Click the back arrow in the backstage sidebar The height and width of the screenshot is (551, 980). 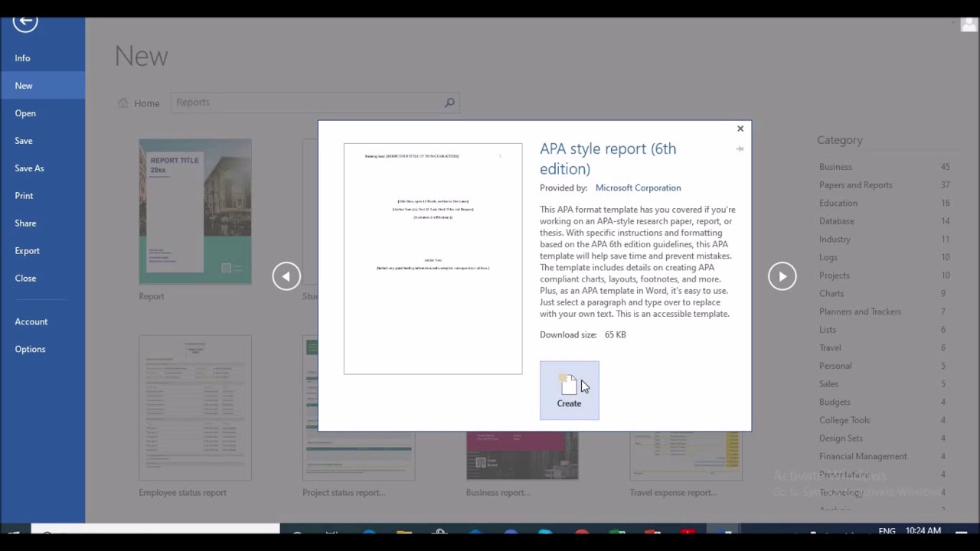tap(25, 22)
